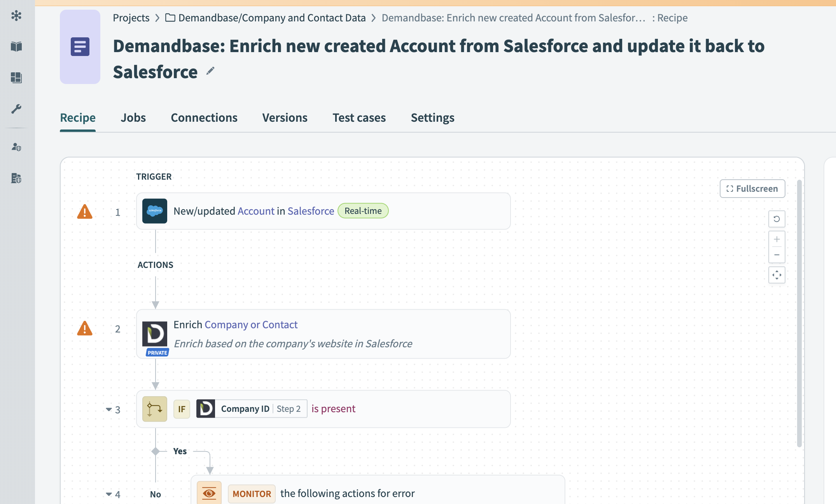Open the Workato logo icon in sidebar

[x=16, y=16]
